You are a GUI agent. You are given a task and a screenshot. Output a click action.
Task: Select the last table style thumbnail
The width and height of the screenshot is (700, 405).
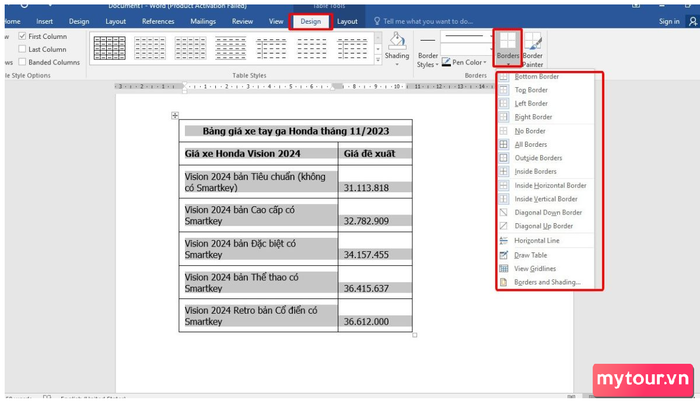point(352,48)
